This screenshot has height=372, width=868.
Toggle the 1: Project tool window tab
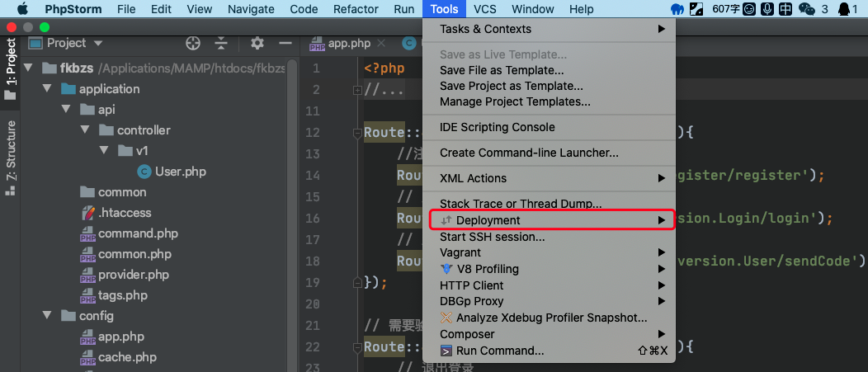coord(11,68)
